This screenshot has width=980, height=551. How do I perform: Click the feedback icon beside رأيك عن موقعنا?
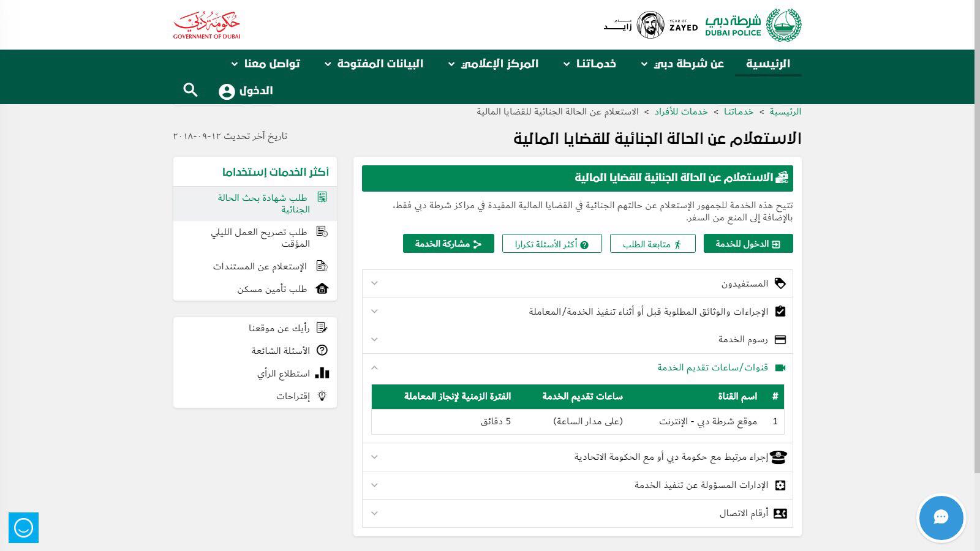coord(322,328)
